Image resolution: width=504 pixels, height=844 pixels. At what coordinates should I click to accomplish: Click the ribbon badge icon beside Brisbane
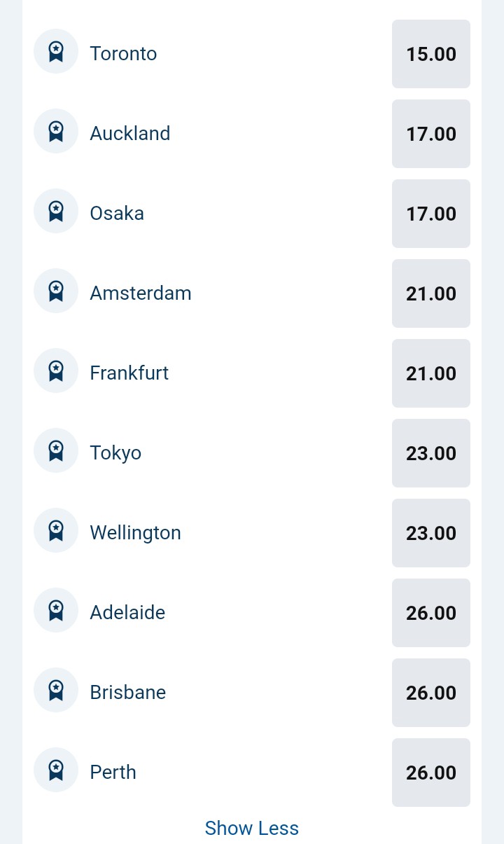pyautogui.click(x=56, y=691)
